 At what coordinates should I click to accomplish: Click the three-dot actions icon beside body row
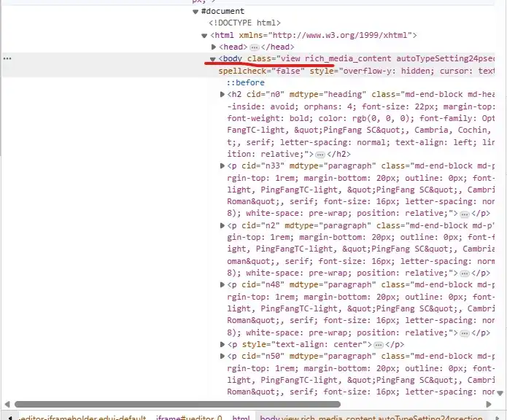point(8,58)
